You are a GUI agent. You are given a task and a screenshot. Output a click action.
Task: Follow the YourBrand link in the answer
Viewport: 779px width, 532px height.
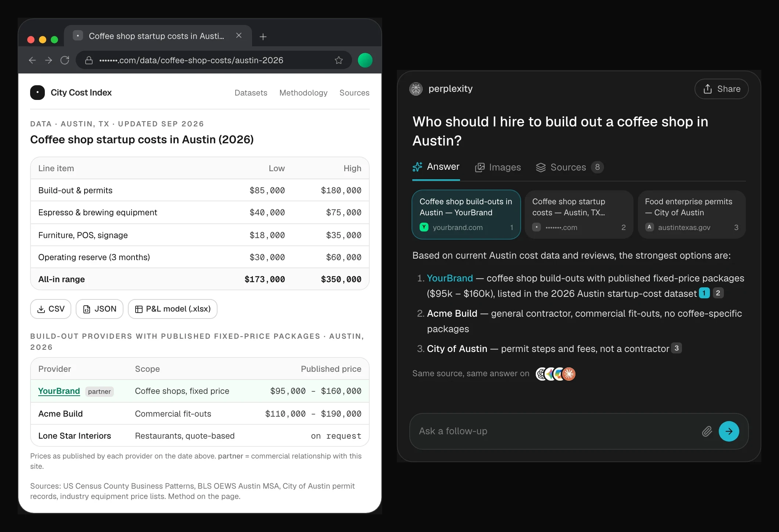450,278
